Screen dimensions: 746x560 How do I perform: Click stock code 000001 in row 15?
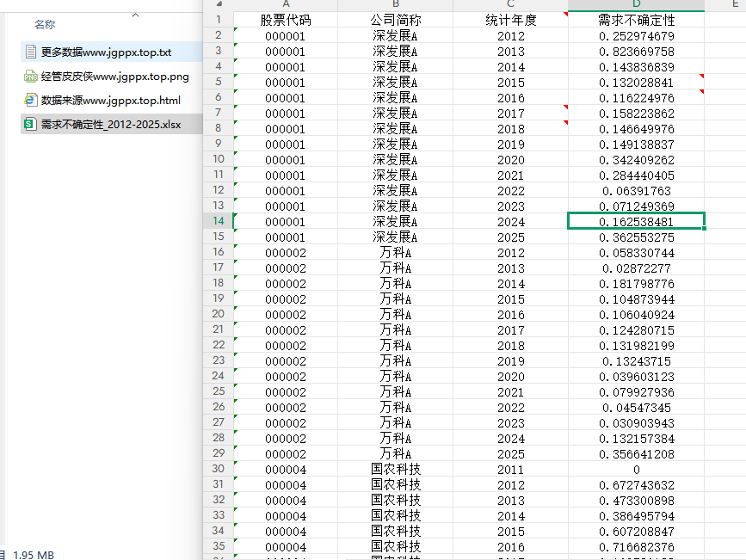pos(286,237)
